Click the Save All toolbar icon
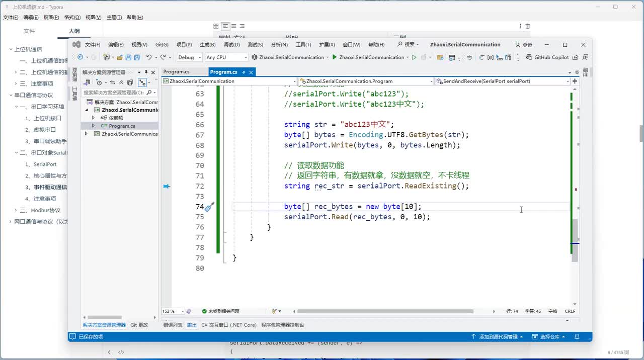The image size is (644, 360). click(x=137, y=57)
